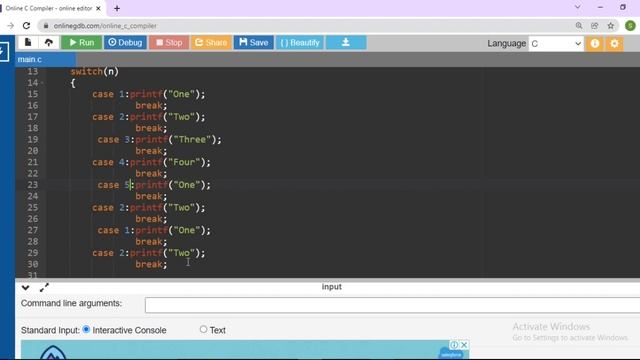640x360 pixels.
Task: Click the printf("Four") statement
Action: 170,162
